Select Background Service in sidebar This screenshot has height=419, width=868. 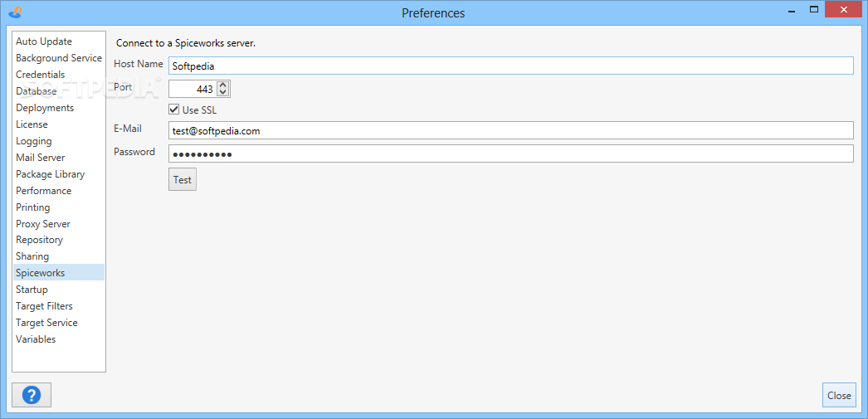59,58
